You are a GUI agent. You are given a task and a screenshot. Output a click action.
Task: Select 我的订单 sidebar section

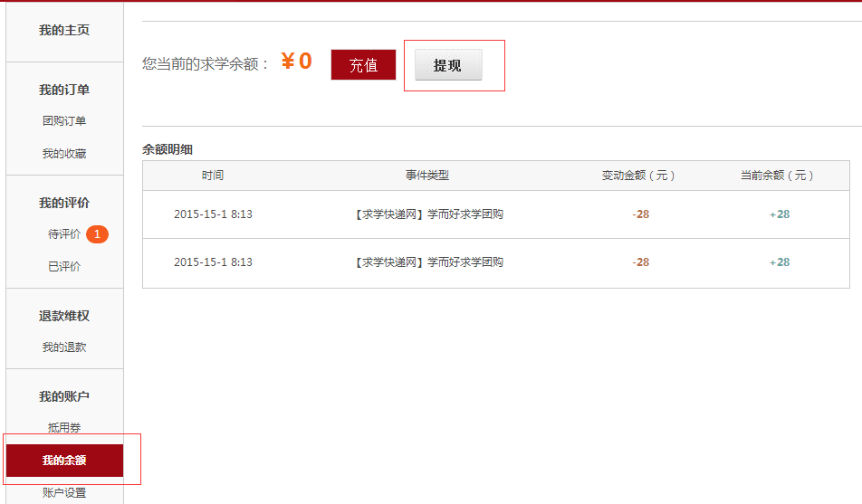(x=64, y=90)
